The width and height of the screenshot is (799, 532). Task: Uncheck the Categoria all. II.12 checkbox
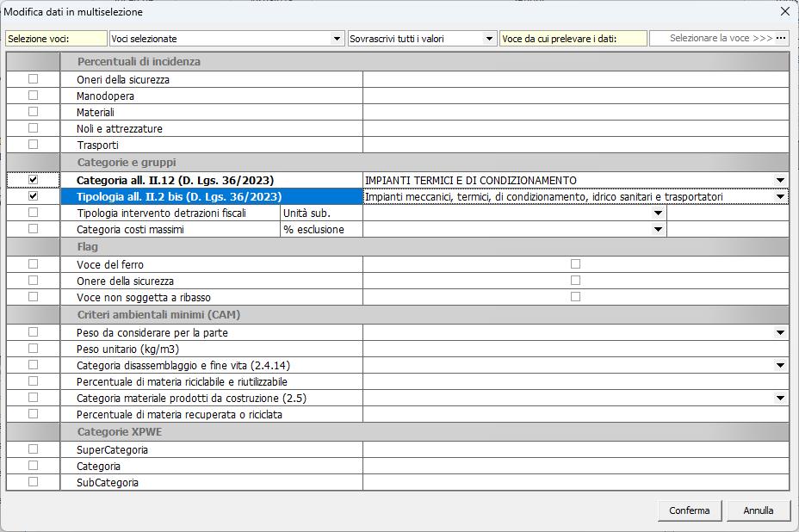coord(34,179)
